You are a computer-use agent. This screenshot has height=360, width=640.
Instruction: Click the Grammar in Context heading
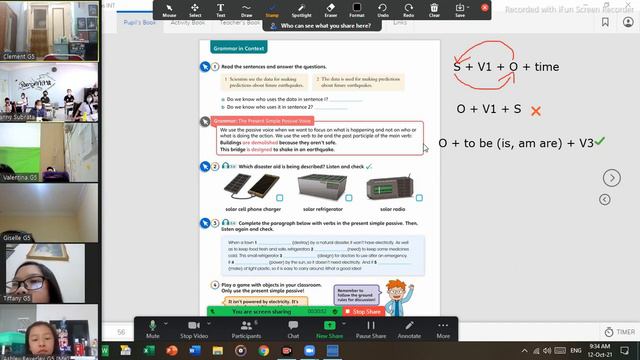tap(238, 48)
